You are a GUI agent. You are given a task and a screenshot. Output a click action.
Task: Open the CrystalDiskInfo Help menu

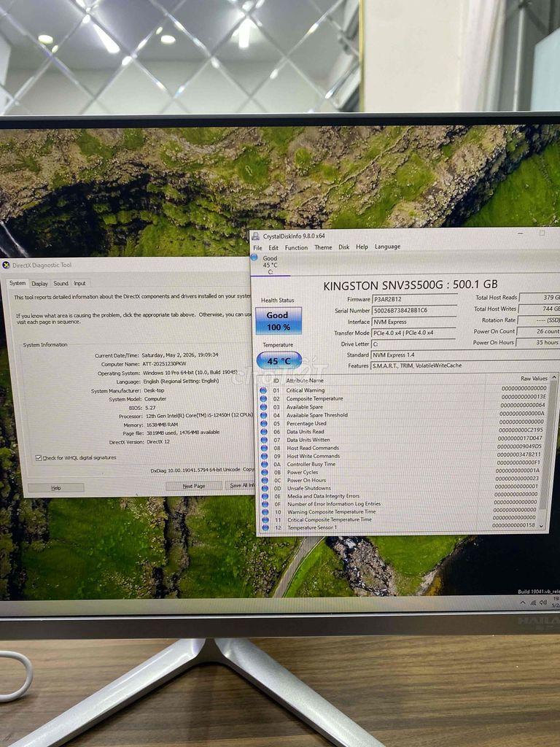(362, 247)
